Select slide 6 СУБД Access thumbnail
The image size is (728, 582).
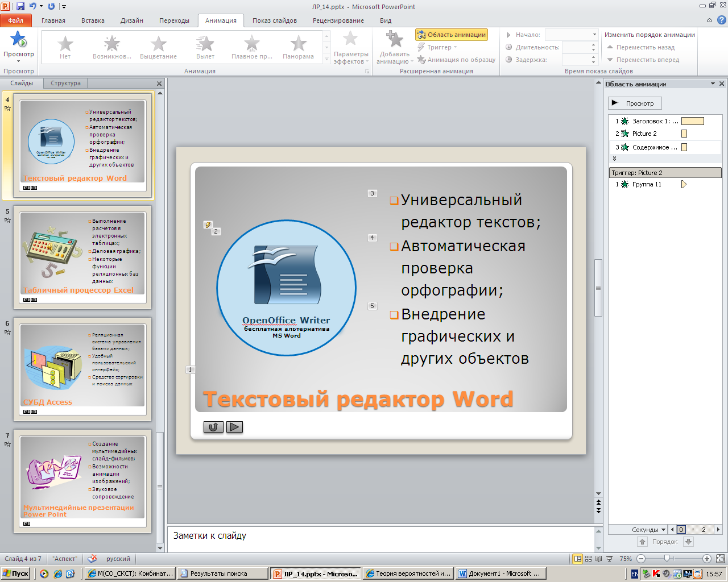pyautogui.click(x=82, y=368)
